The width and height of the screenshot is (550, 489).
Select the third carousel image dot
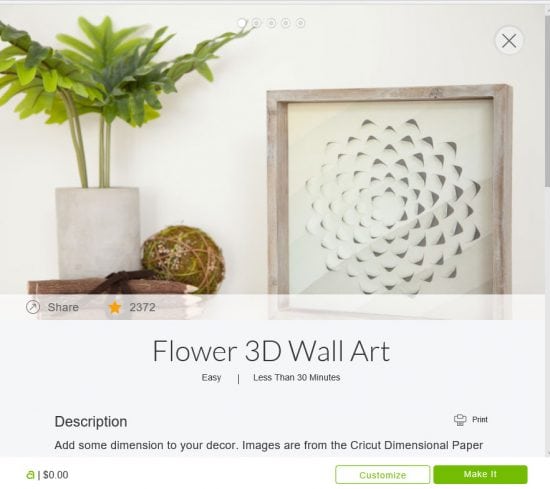(271, 23)
